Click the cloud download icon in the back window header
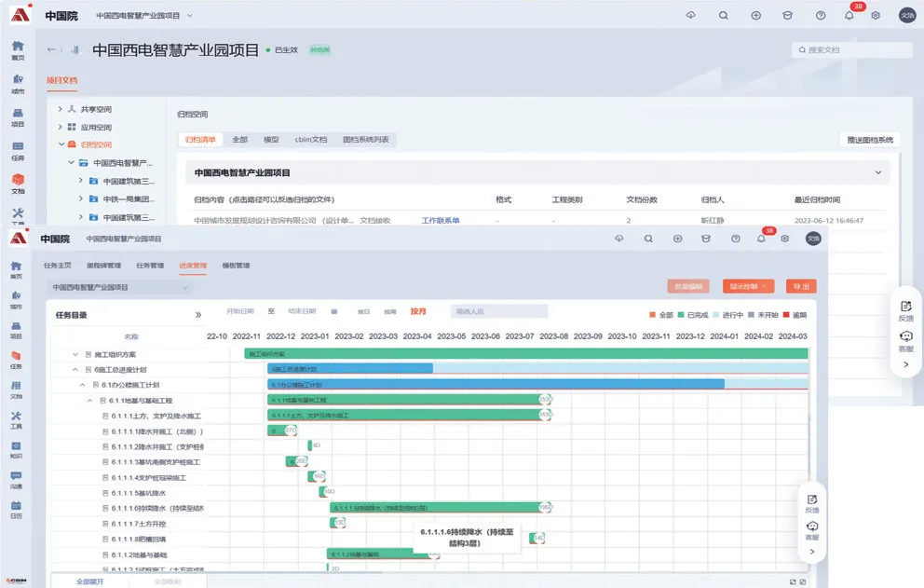924x588 pixels. [x=690, y=15]
